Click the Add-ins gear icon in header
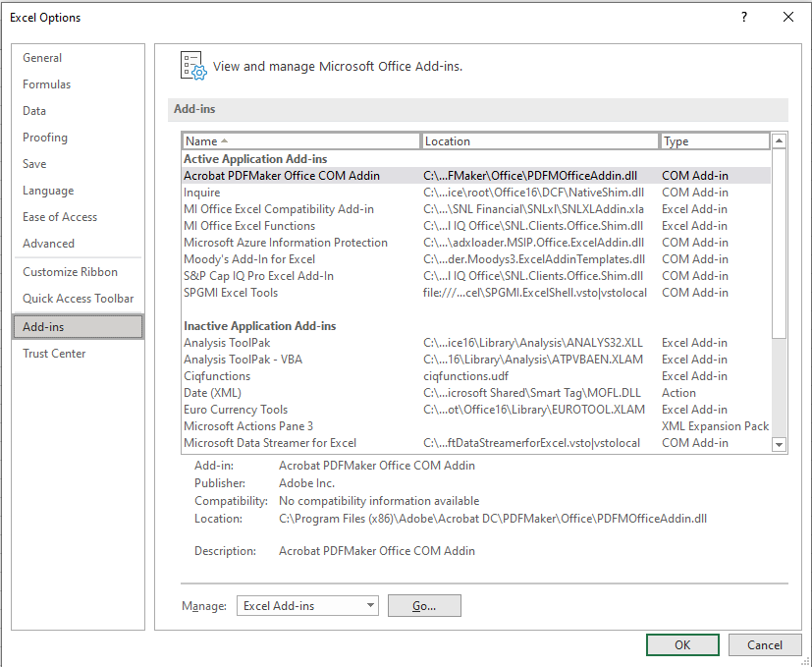This screenshot has width=812, height=667. click(193, 66)
